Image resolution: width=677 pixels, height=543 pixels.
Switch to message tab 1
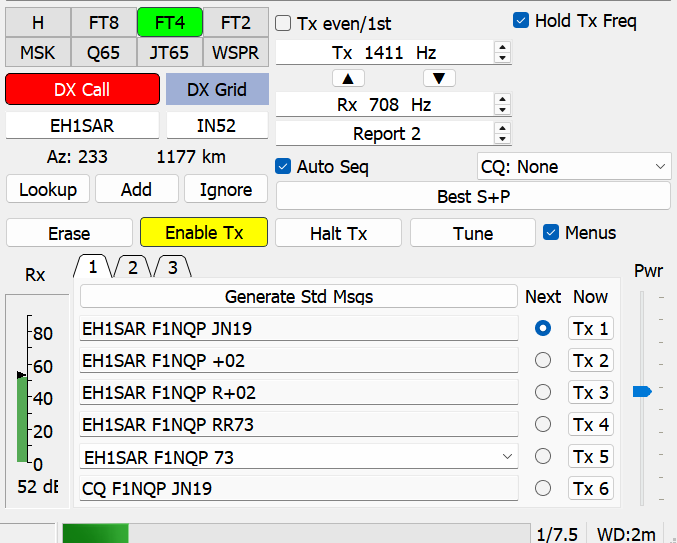coord(93,267)
